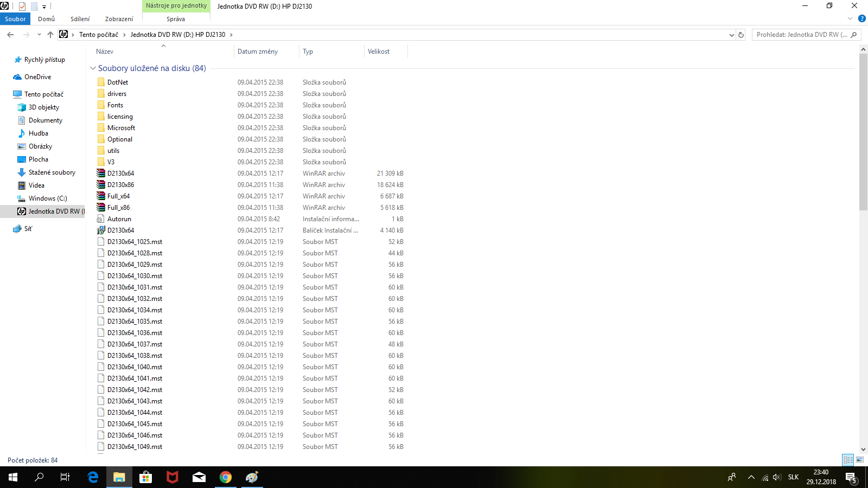Image resolution: width=868 pixels, height=488 pixels.
Task: Click the vertical scrollbar thumb in file list
Action: click(x=864, y=131)
